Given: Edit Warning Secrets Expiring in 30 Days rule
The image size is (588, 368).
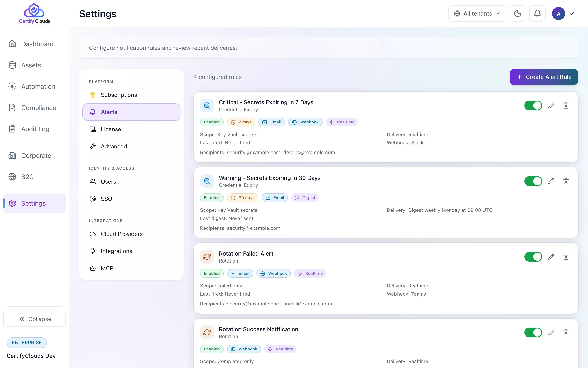Looking at the screenshot, I should pos(551,181).
